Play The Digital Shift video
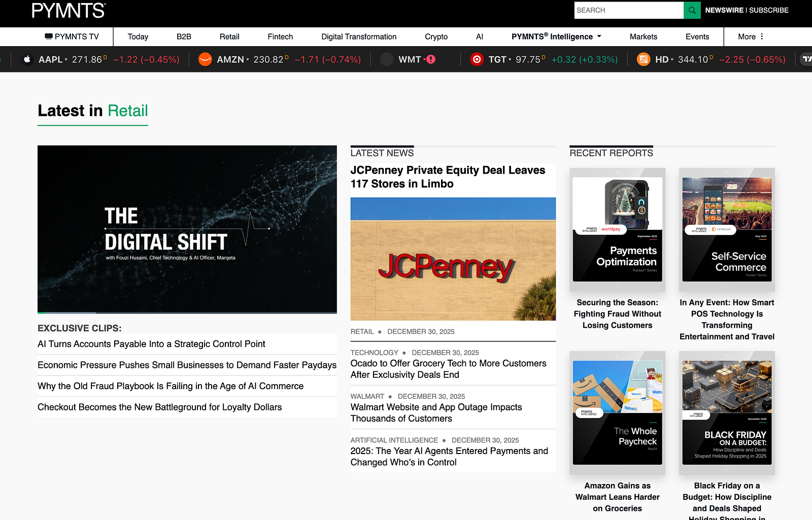This screenshot has height=520, width=812. point(187,229)
